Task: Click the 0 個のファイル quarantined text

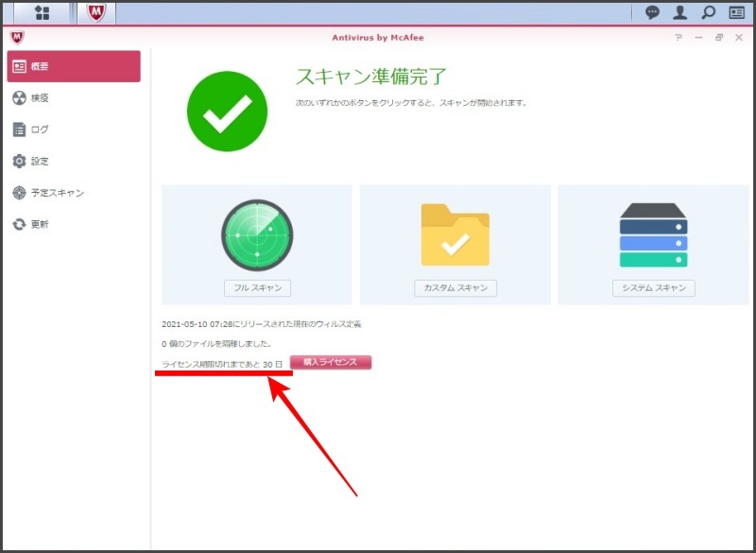Action: (217, 344)
